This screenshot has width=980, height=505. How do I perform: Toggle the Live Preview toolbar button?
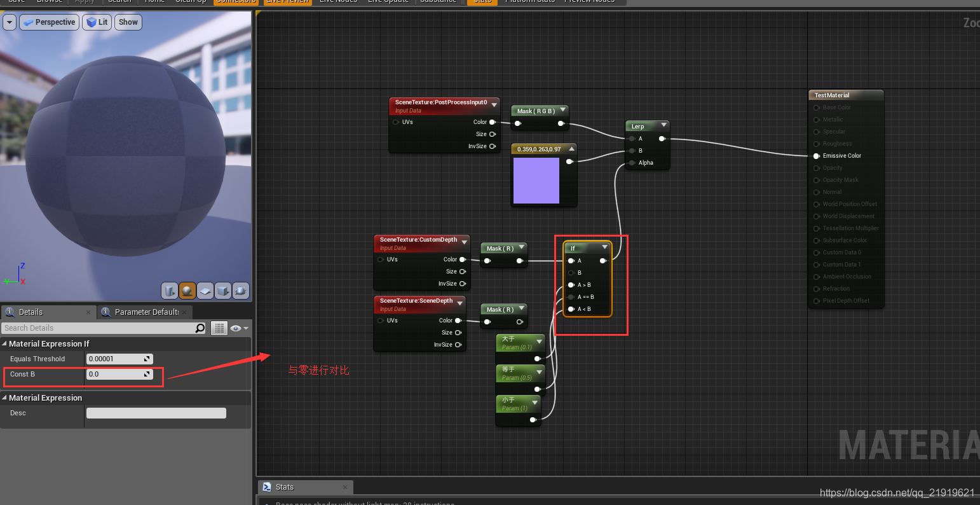coord(288,2)
